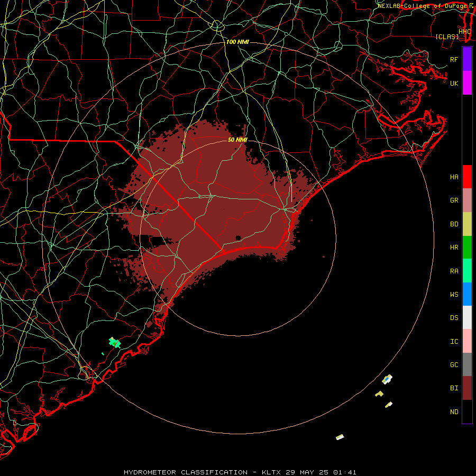
Task: Click the yellow BD legend color block
Action: [x=467, y=224]
